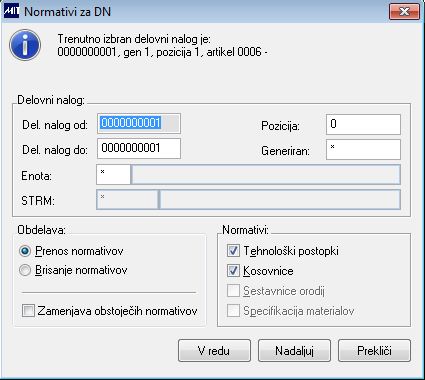The image size is (425, 380).
Task: Cancel with the Prekliči button
Action: coord(374,351)
